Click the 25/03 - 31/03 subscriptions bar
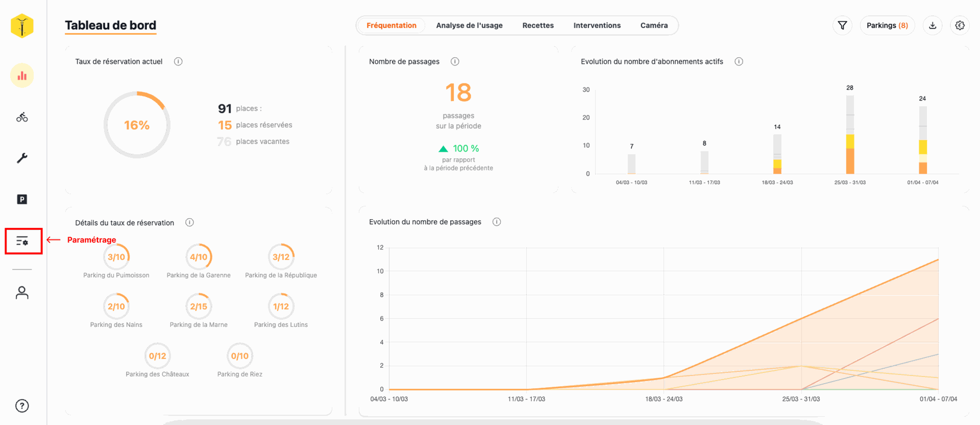Image resolution: width=980 pixels, height=425 pixels. tap(850, 135)
